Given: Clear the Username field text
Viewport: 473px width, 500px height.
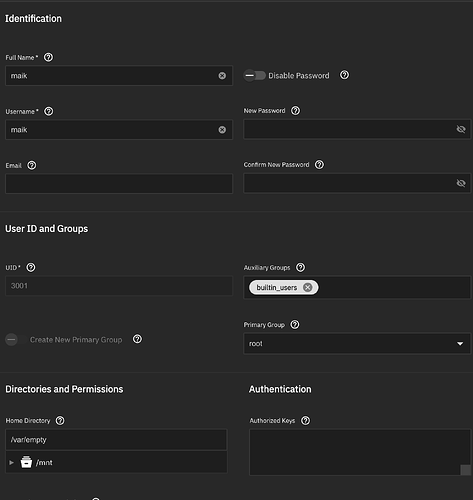Looking at the screenshot, I should pos(222,130).
